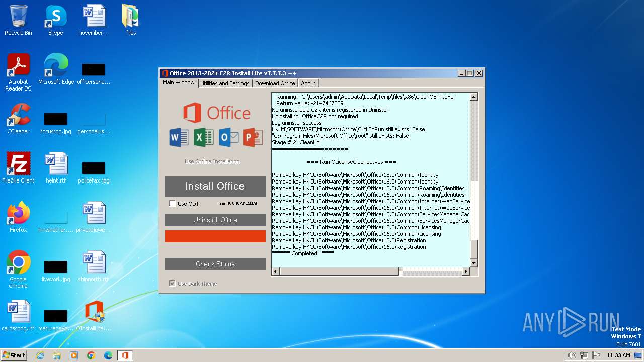Image resolution: width=644 pixels, height=362 pixels.
Task: Select the personalus file icon
Action: [x=94, y=123]
